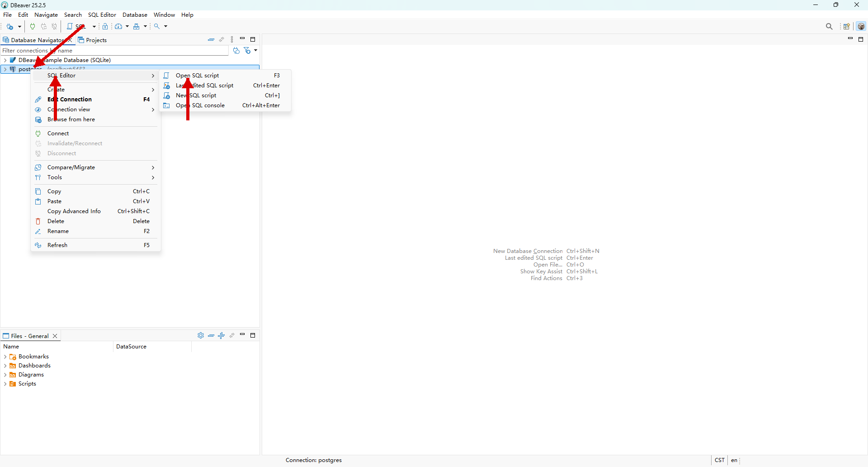Screen dimensions: 868x467
Task: Open dropdown next to New Connection icon
Action: pos(19,27)
